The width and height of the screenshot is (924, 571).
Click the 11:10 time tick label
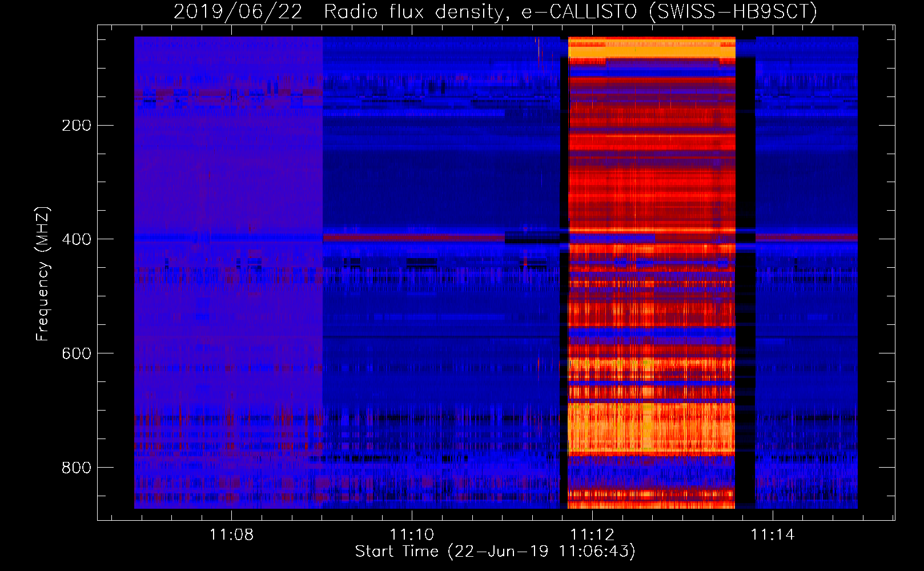pos(412,534)
